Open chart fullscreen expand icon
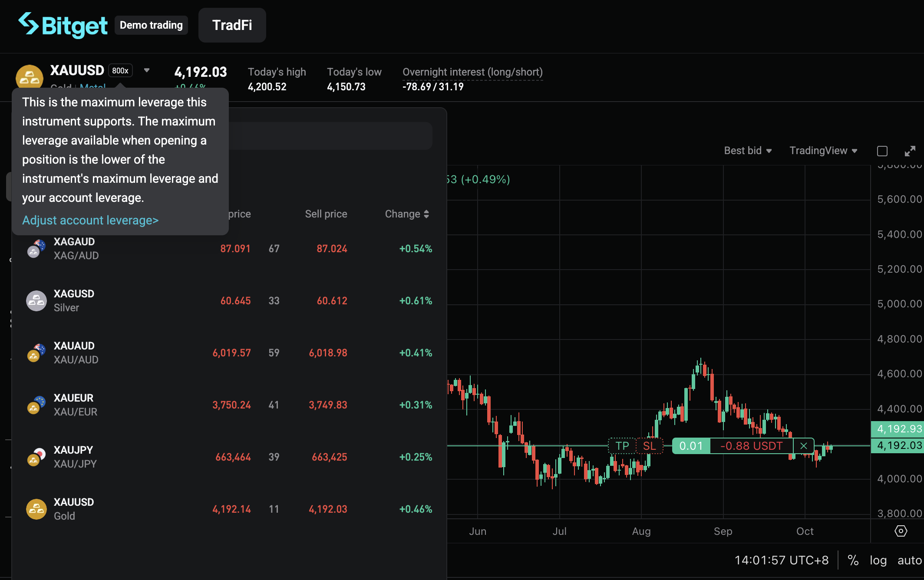Viewport: 924px width, 580px height. (910, 151)
